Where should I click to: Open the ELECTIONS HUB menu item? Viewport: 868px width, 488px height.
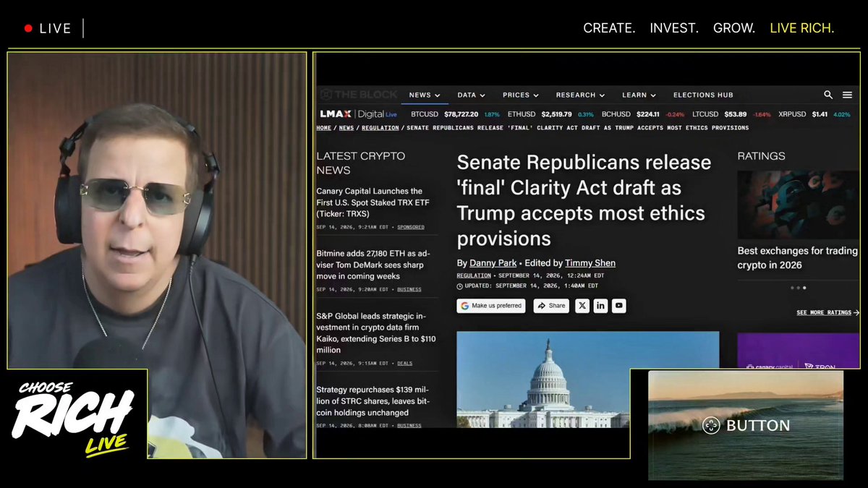(703, 95)
